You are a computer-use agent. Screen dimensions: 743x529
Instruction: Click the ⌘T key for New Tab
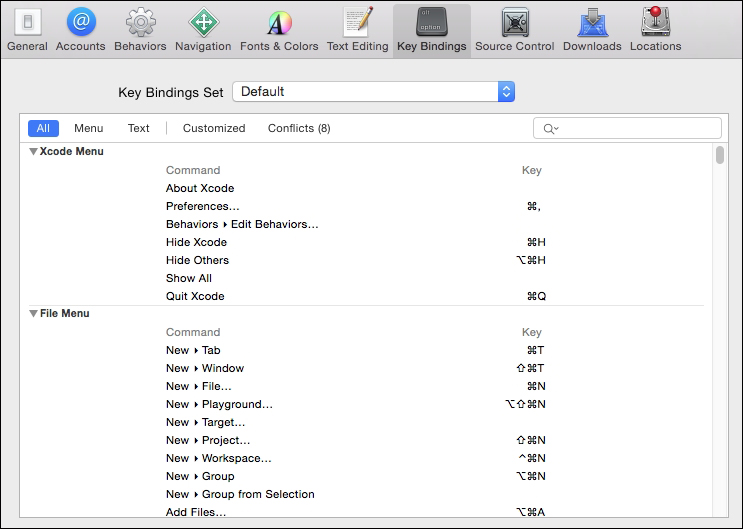[x=535, y=350]
